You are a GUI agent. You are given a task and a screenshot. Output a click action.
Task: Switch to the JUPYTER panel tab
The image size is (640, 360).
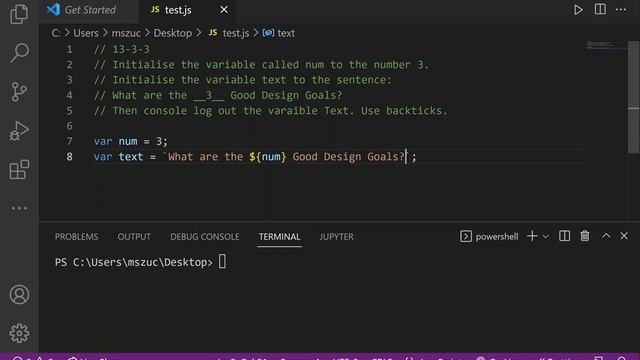[x=337, y=237]
